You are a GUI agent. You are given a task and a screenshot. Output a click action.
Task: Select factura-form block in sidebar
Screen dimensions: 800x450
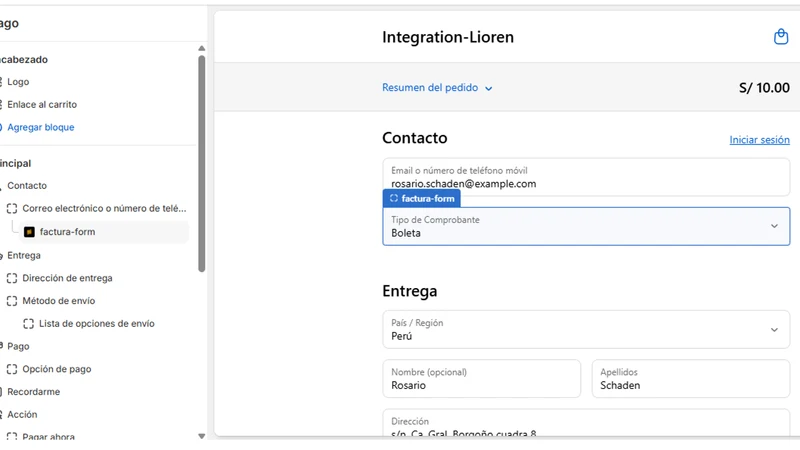[104, 232]
